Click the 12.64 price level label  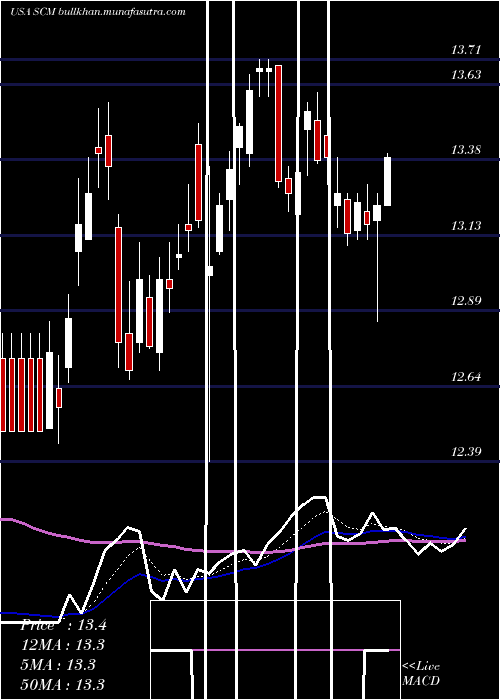[x=466, y=376]
